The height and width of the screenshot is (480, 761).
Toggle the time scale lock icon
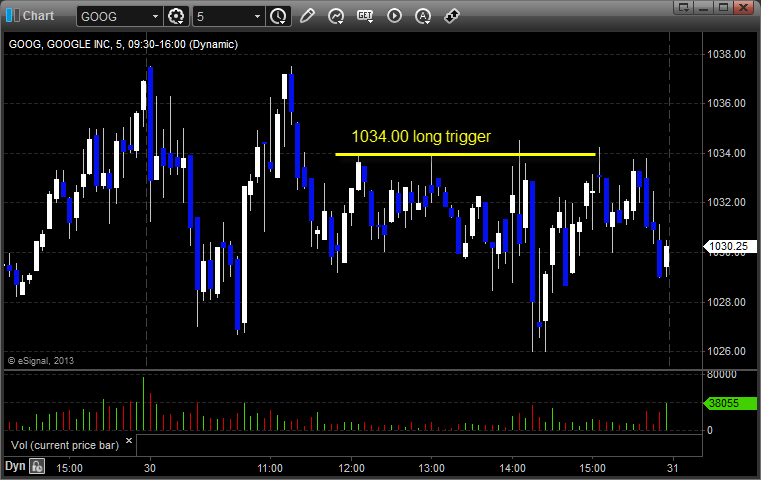[x=37, y=467]
